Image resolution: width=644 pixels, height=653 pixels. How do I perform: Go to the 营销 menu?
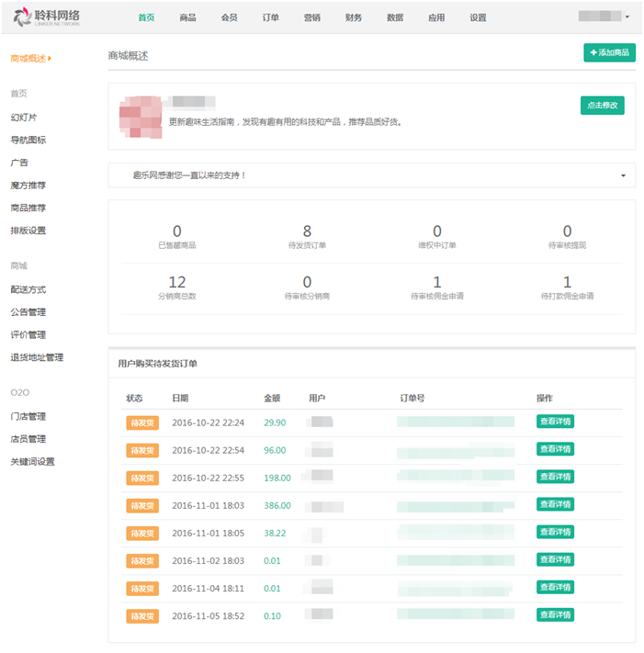[311, 17]
